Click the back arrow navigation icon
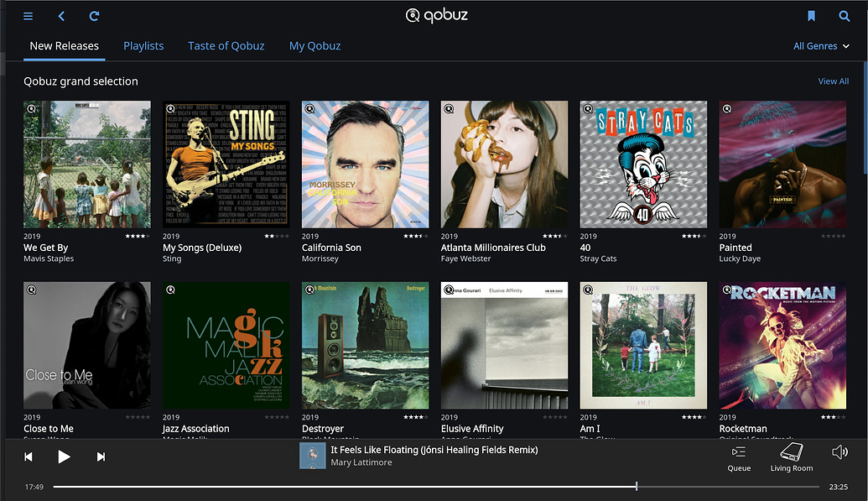The image size is (868, 501). tap(60, 16)
